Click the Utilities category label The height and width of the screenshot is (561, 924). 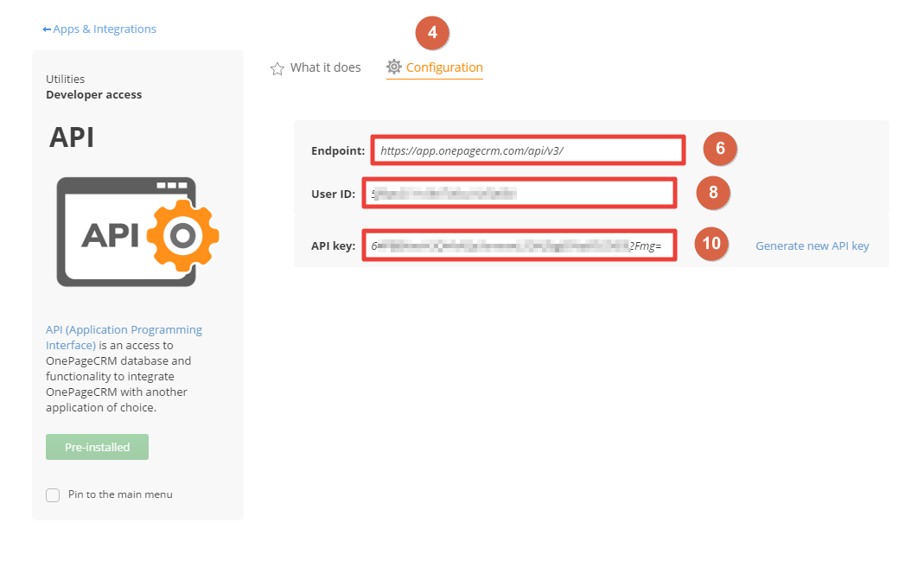click(66, 79)
